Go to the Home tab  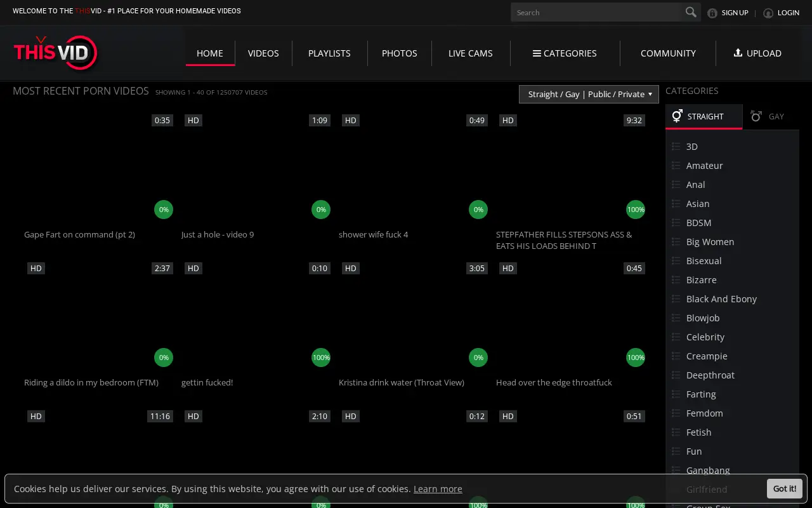[x=210, y=53]
